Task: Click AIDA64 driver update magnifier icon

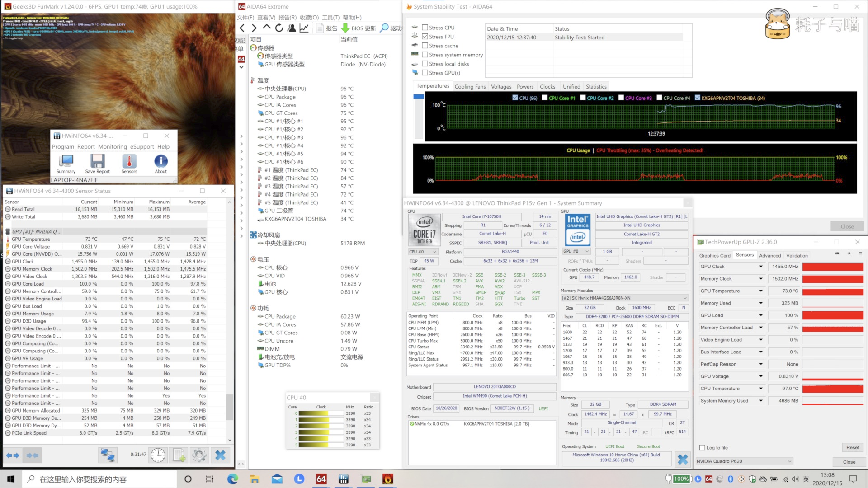Action: (x=384, y=28)
